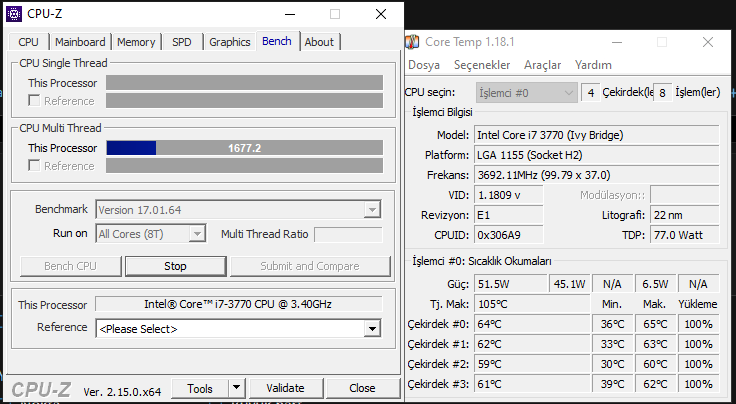The width and height of the screenshot is (736, 404).
Task: Click the Single Thread This Processor bar
Action: (244, 83)
